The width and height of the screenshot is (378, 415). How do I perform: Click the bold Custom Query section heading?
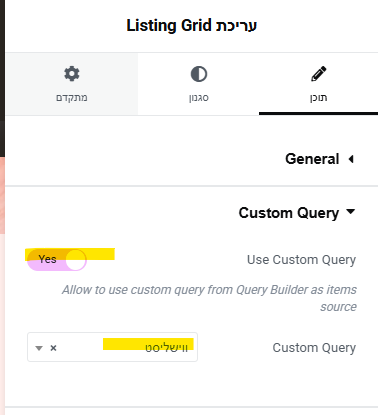tap(289, 213)
